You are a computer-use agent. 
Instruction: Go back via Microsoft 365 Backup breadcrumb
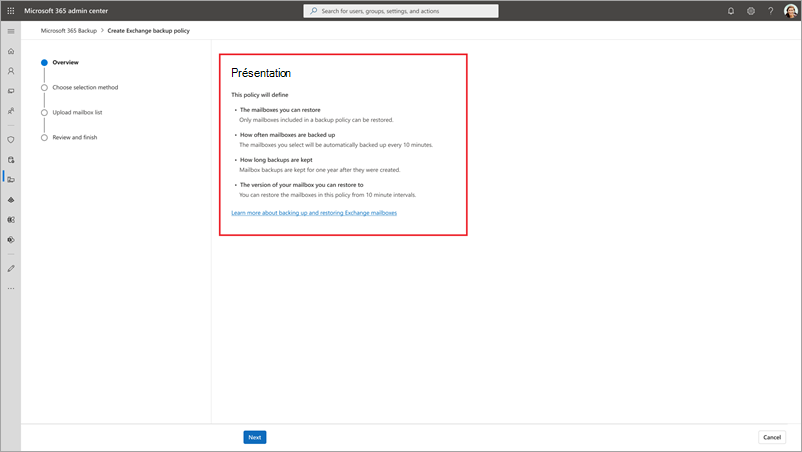(x=69, y=31)
